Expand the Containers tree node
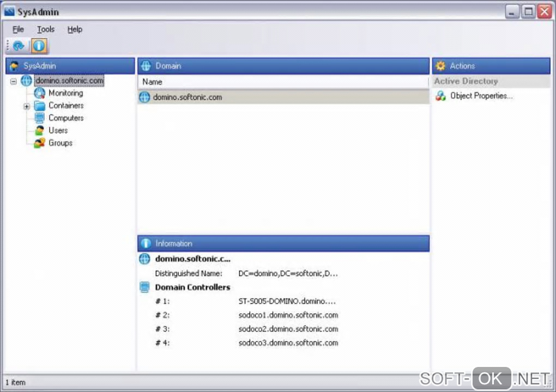 click(27, 106)
